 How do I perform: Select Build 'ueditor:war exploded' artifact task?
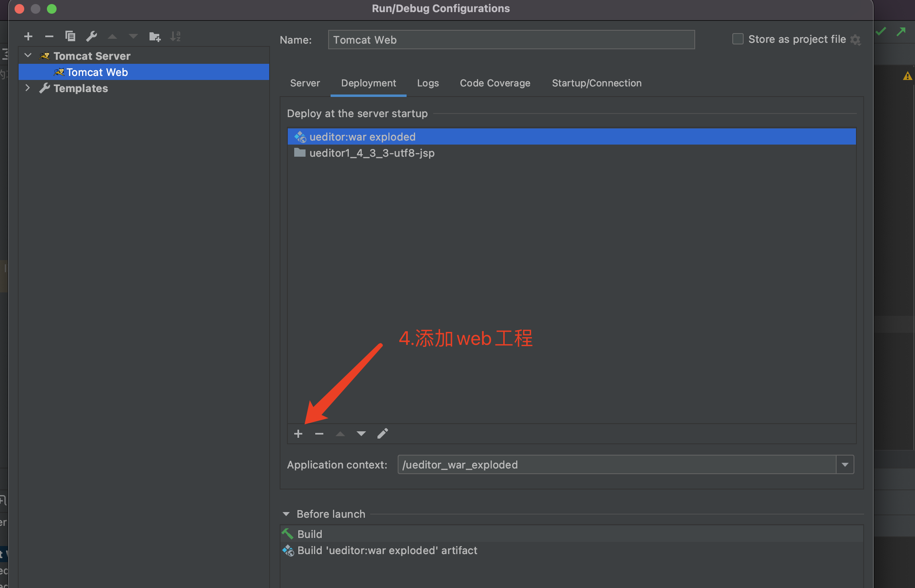coord(572,550)
